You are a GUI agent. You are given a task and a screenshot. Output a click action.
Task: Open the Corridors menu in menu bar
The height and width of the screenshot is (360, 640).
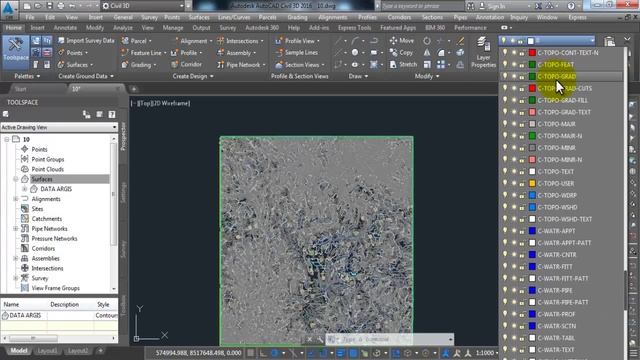[x=399, y=18]
